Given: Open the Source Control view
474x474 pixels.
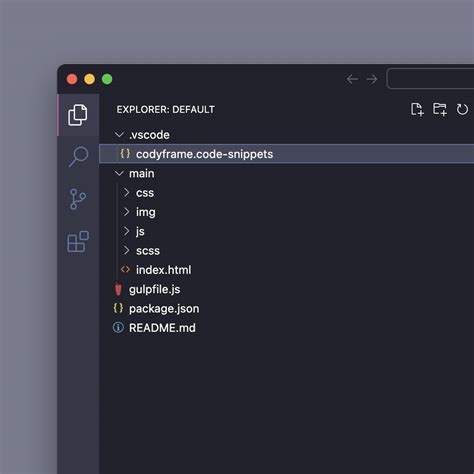Looking at the screenshot, I should [x=78, y=199].
